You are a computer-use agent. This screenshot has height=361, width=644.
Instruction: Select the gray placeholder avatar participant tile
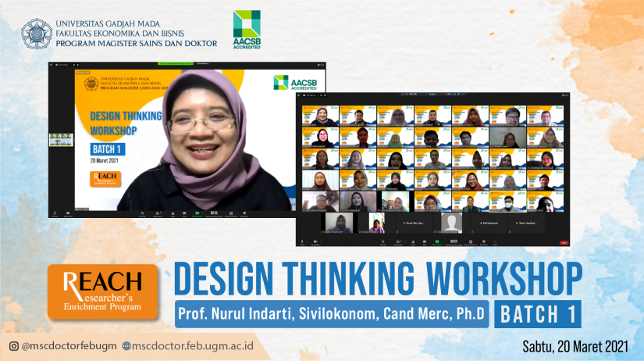point(451,223)
